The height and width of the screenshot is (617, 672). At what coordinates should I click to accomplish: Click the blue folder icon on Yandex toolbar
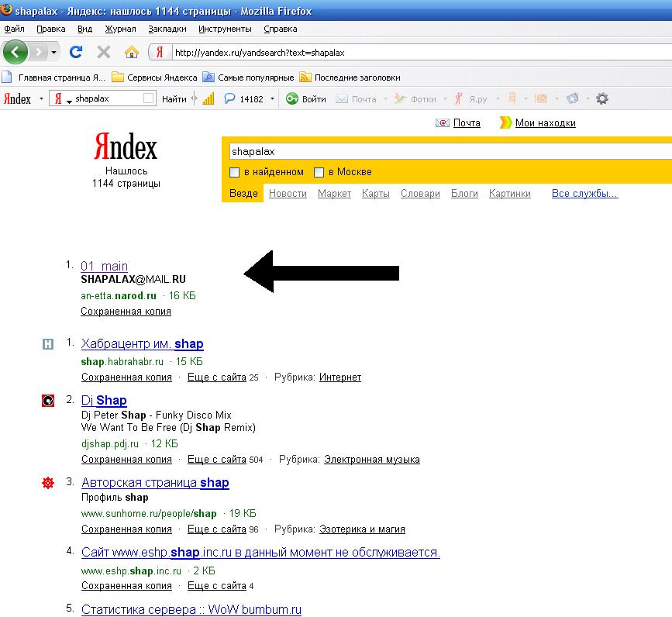[572, 99]
